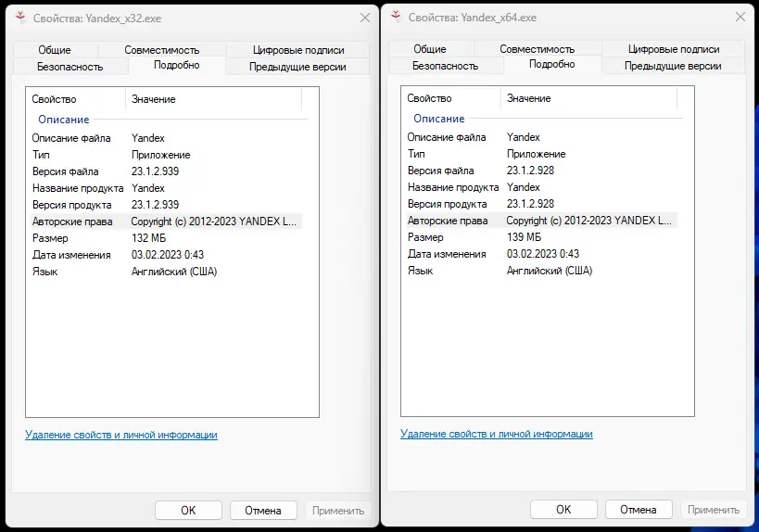Screen dimensions: 759x532
Task: Close the Yandex_x32.exe properties window
Action: (364, 18)
